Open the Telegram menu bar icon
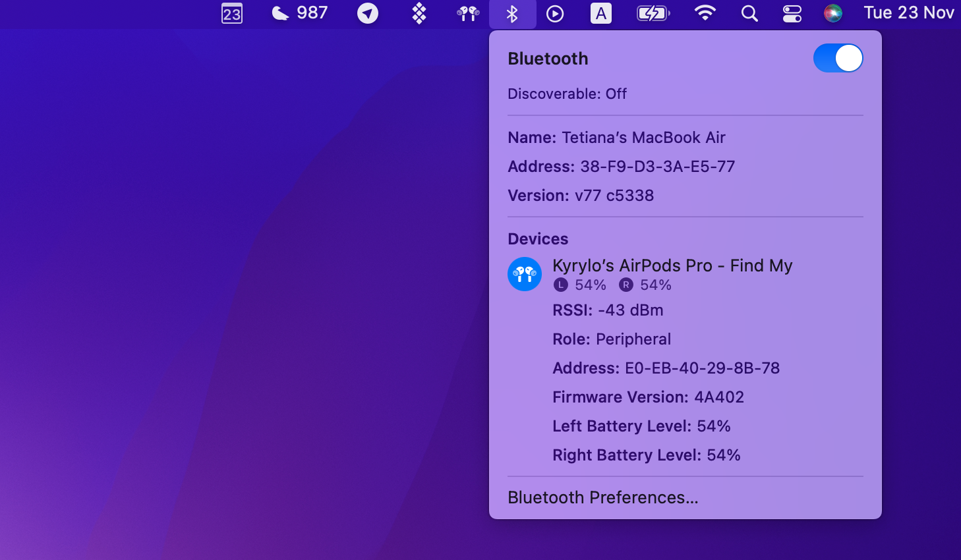 coord(367,13)
